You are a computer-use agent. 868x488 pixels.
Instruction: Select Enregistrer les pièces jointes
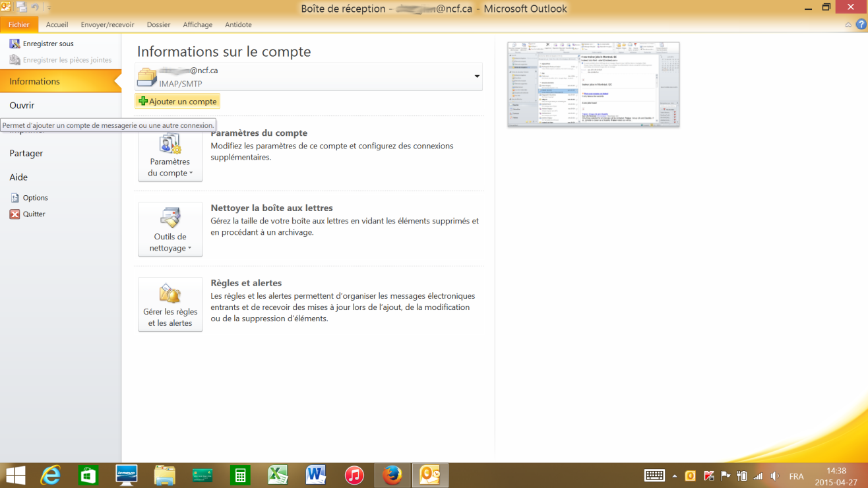coord(61,60)
